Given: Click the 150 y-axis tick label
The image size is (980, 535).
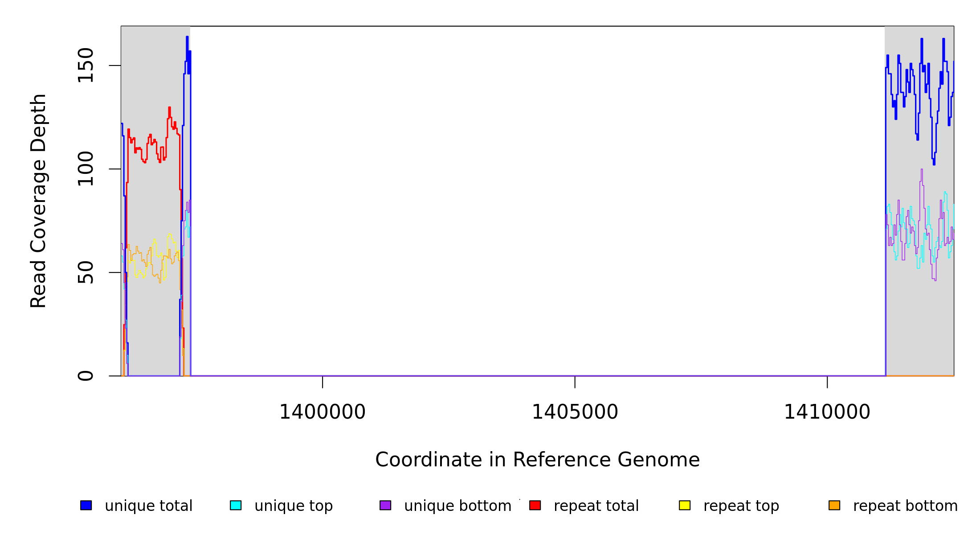Looking at the screenshot, I should click(x=86, y=66).
